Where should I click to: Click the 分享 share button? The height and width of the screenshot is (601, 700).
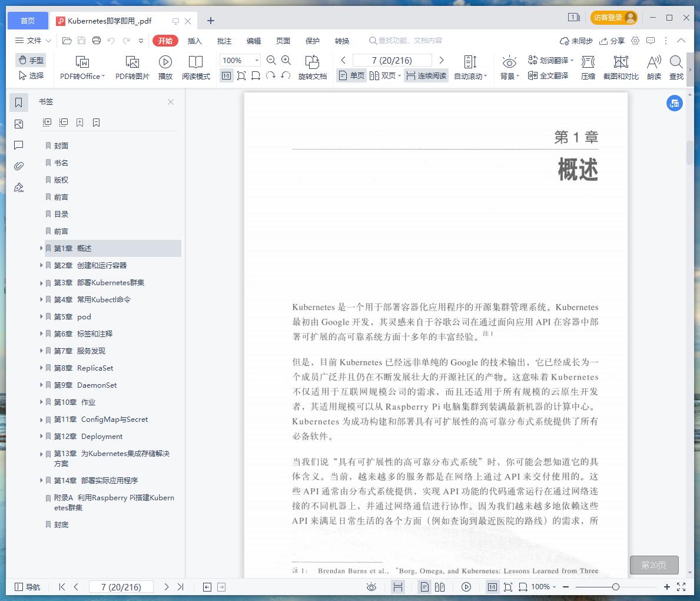[612, 41]
